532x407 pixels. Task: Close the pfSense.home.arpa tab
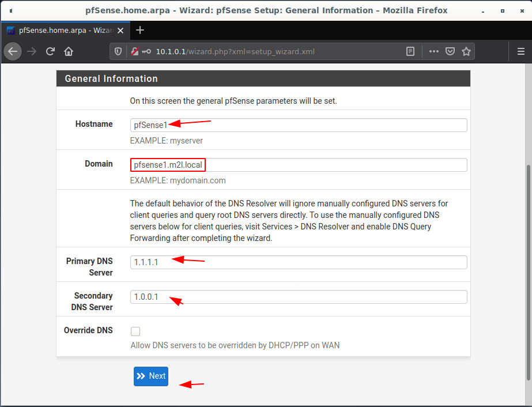tap(120, 31)
